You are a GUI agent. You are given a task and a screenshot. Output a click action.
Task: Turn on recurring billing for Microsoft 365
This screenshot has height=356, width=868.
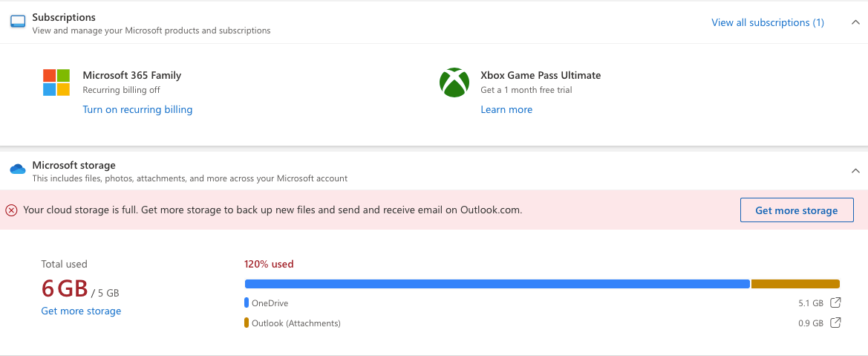[x=137, y=109]
